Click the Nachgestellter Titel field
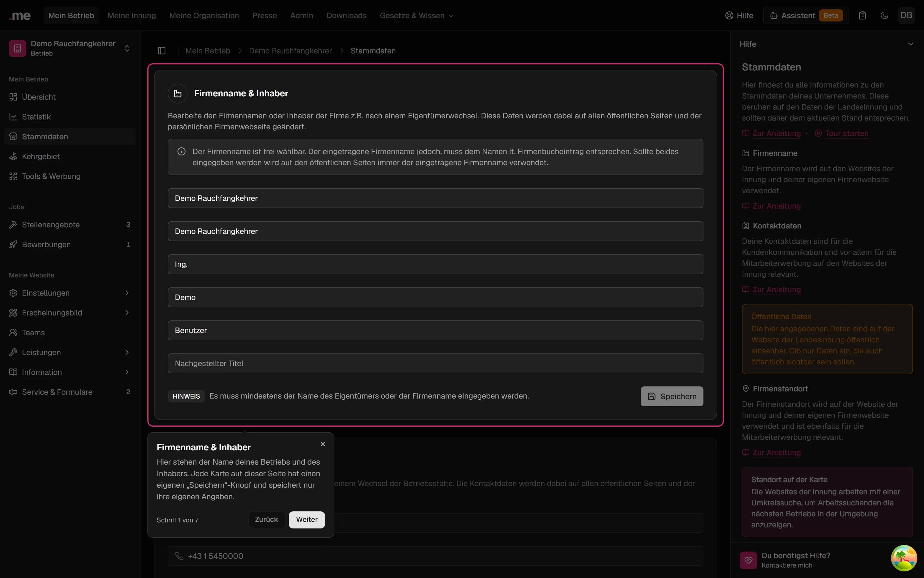 click(x=435, y=363)
